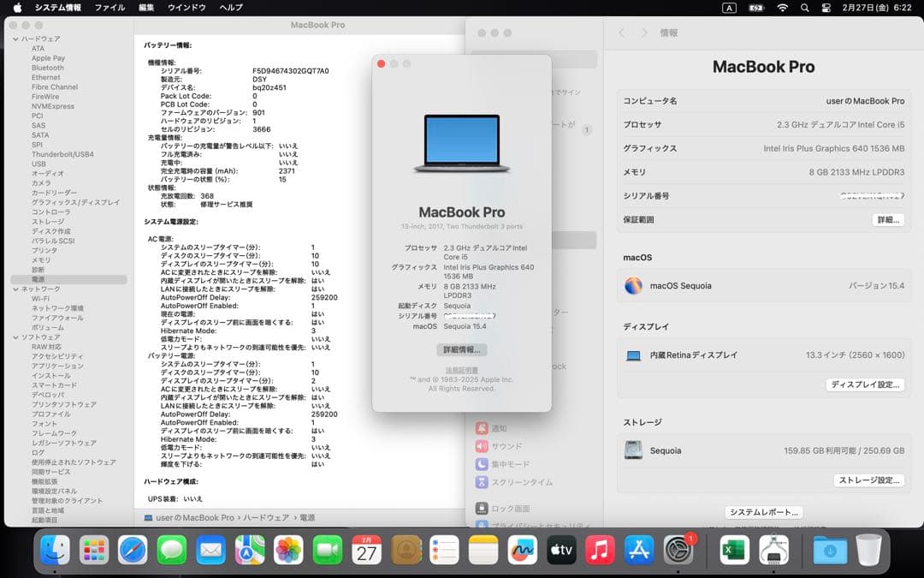Open Control Center from the menu bar
This screenshot has height=578, width=924.
coord(826,8)
